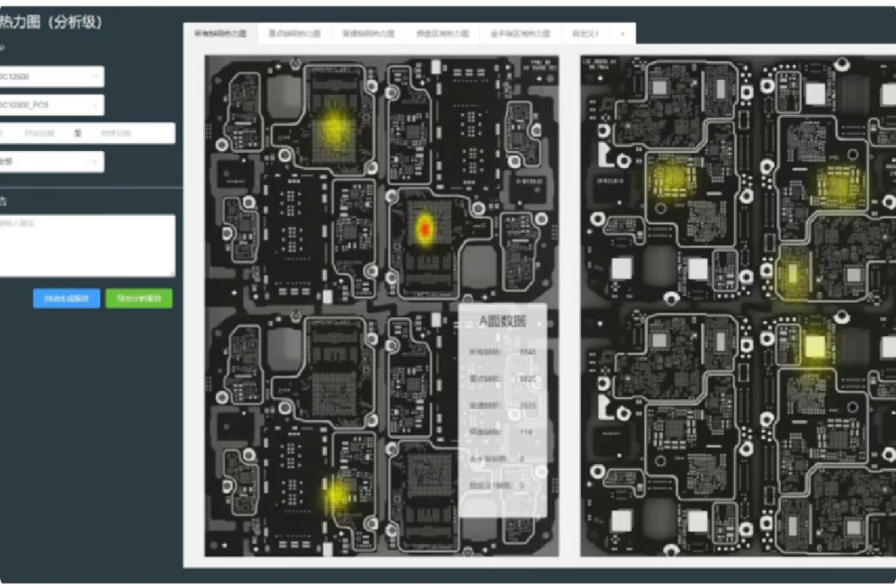Open the fourth heatmap tab
Viewport: 896px width, 588px height.
pos(443,33)
